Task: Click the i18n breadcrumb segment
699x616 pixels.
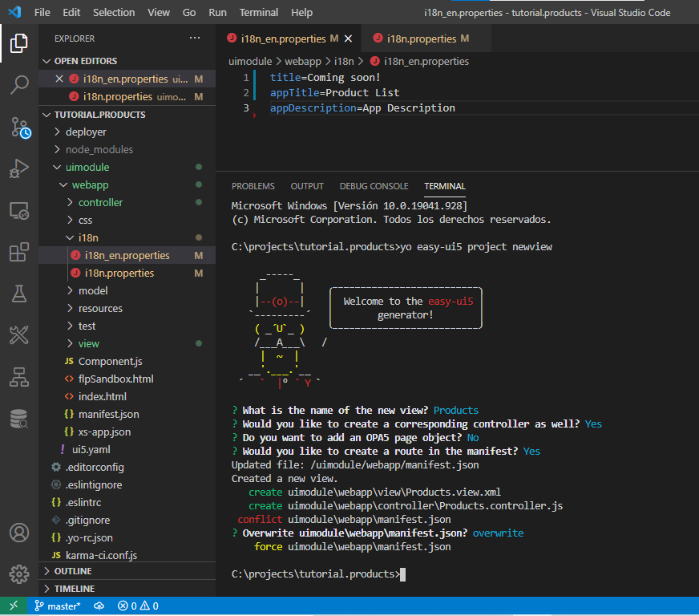Action: coord(344,61)
